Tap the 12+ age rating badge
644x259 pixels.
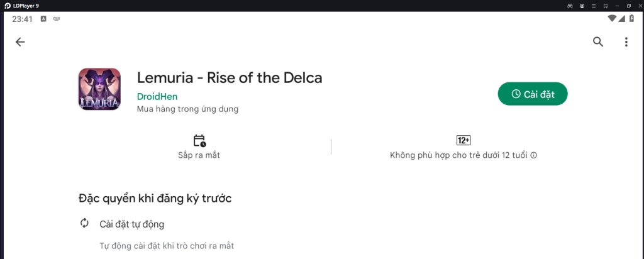tap(464, 140)
